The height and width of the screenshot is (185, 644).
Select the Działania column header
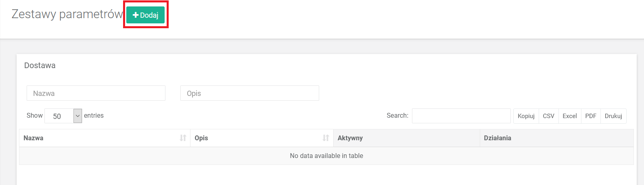[x=497, y=138]
